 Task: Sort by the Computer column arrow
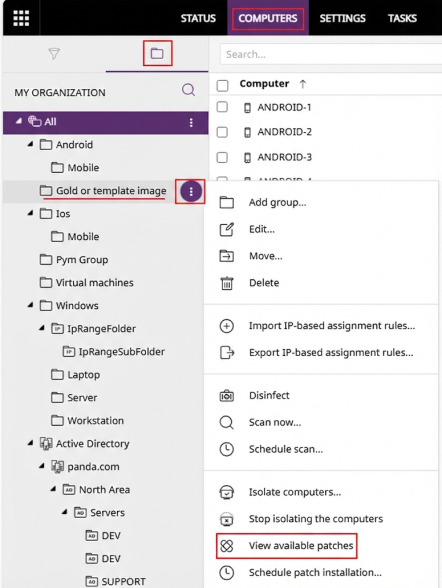point(303,84)
